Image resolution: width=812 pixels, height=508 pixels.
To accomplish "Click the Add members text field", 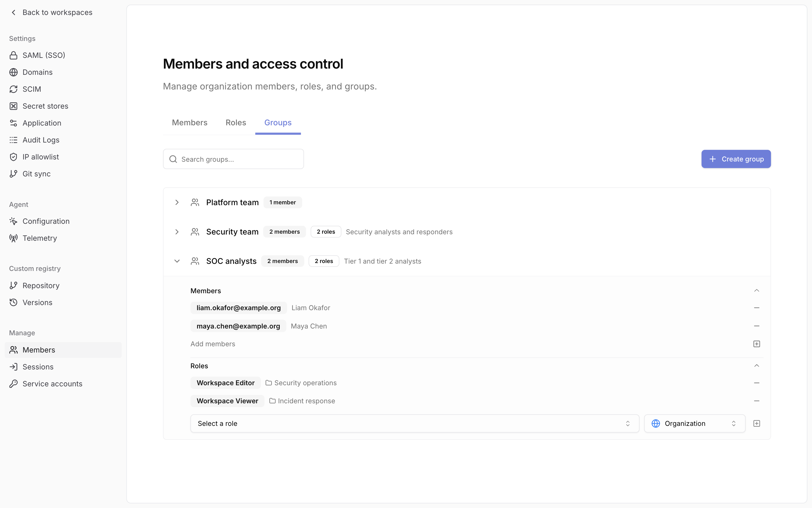I will pyautogui.click(x=213, y=344).
